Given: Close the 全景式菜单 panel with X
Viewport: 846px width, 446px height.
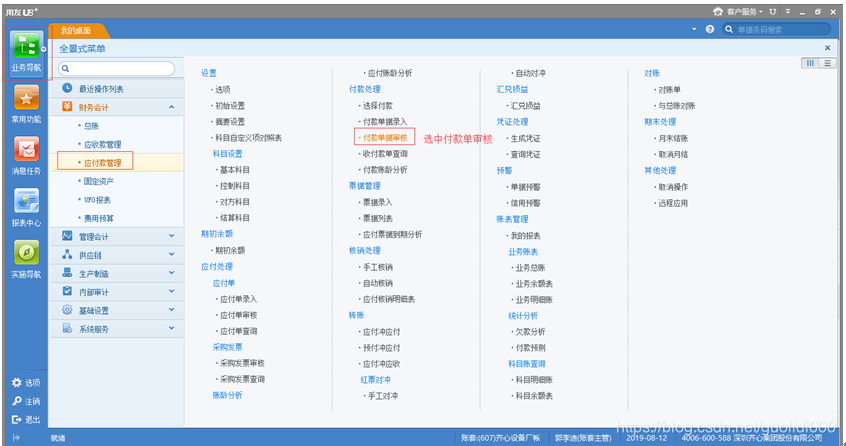Looking at the screenshot, I should (x=828, y=48).
